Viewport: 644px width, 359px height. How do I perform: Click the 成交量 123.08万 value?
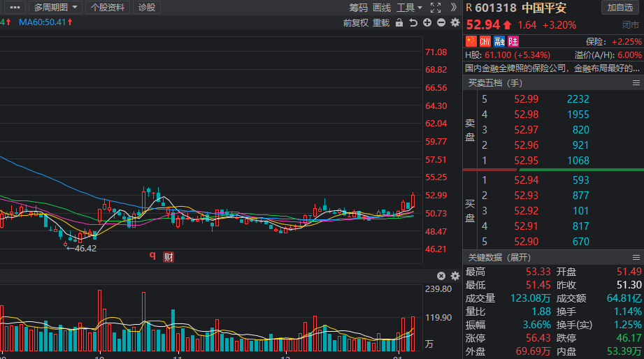pyautogui.click(x=530, y=298)
